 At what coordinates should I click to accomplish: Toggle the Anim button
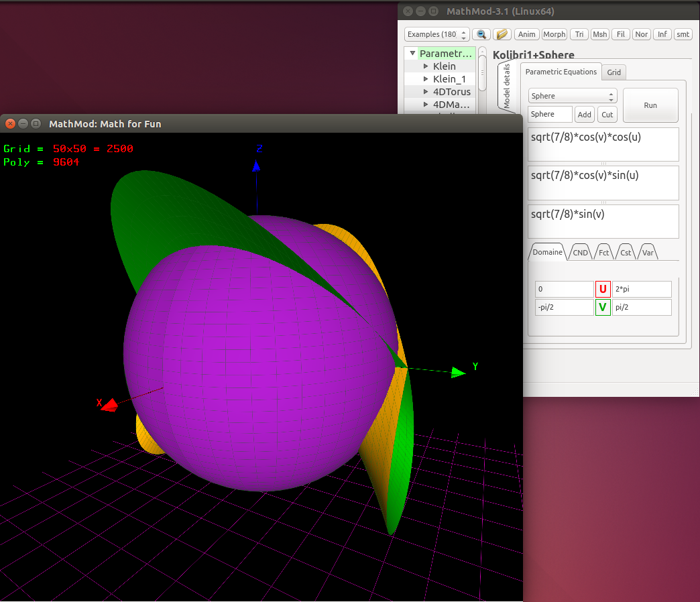(x=527, y=34)
